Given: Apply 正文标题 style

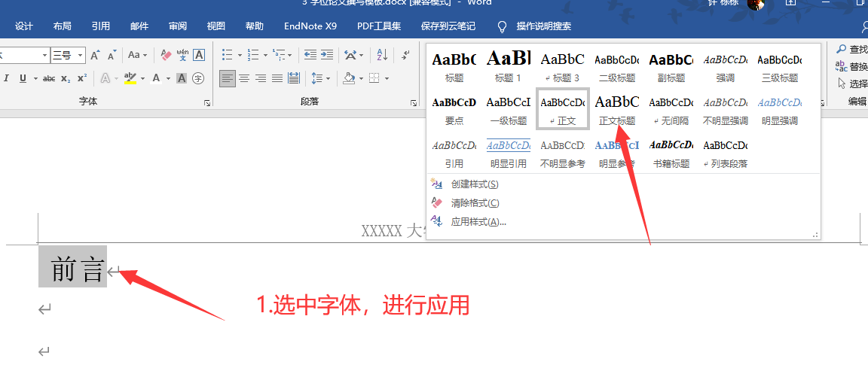Looking at the screenshot, I should [x=616, y=109].
